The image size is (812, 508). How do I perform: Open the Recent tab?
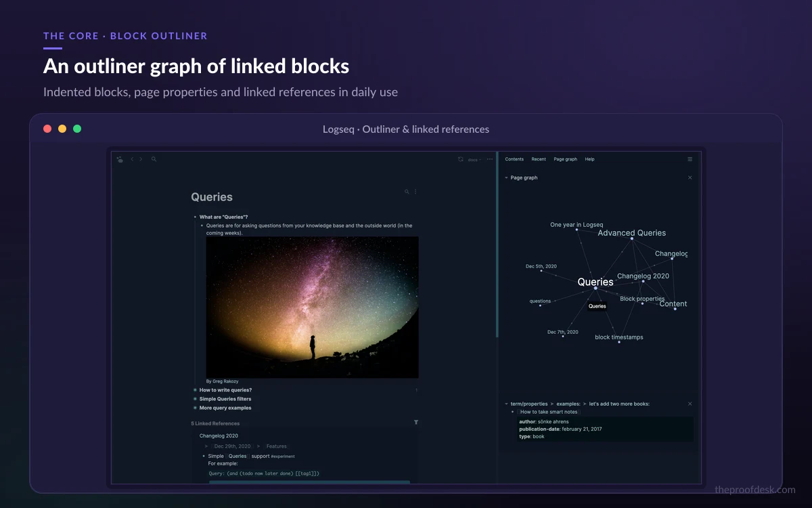[539, 159]
